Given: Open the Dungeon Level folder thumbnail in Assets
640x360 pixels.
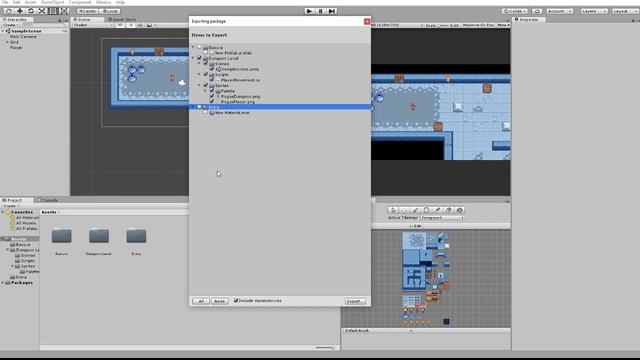Looking at the screenshot, I should click(x=99, y=236).
